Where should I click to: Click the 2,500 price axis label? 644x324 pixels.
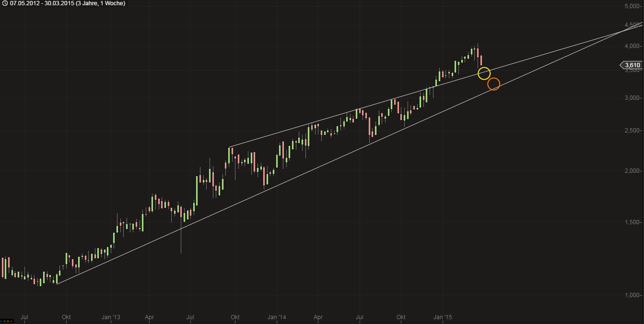(x=632, y=131)
